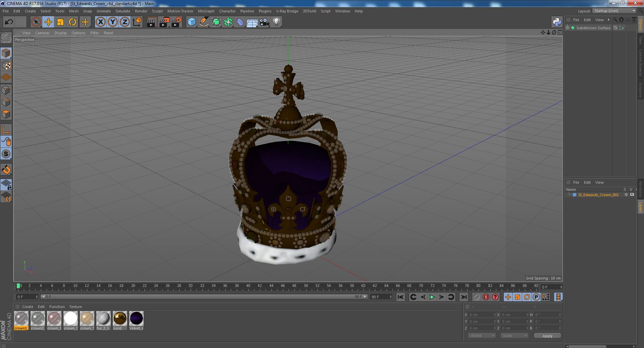Activate the Scale tool
This screenshot has width=644, height=348.
[x=60, y=22]
